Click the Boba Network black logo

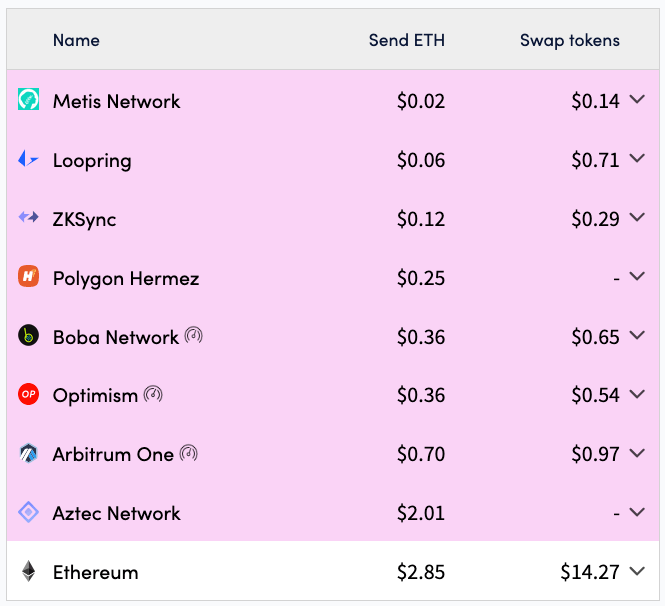[x=28, y=335]
